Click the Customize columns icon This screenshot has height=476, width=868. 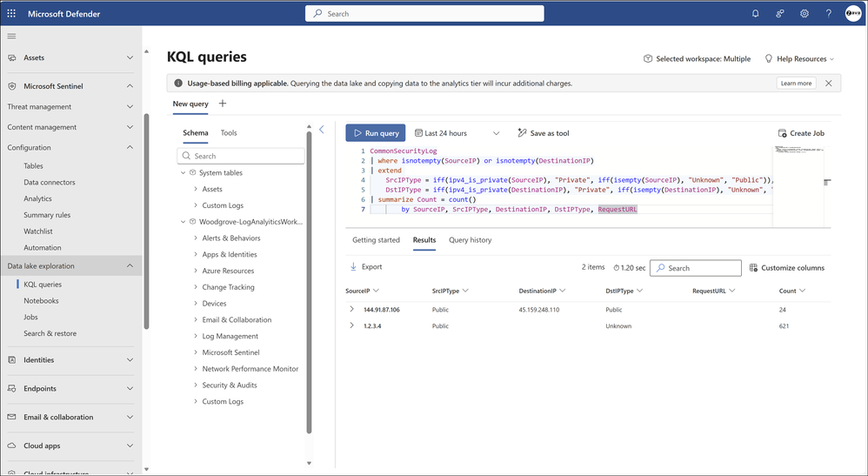pyautogui.click(x=753, y=268)
